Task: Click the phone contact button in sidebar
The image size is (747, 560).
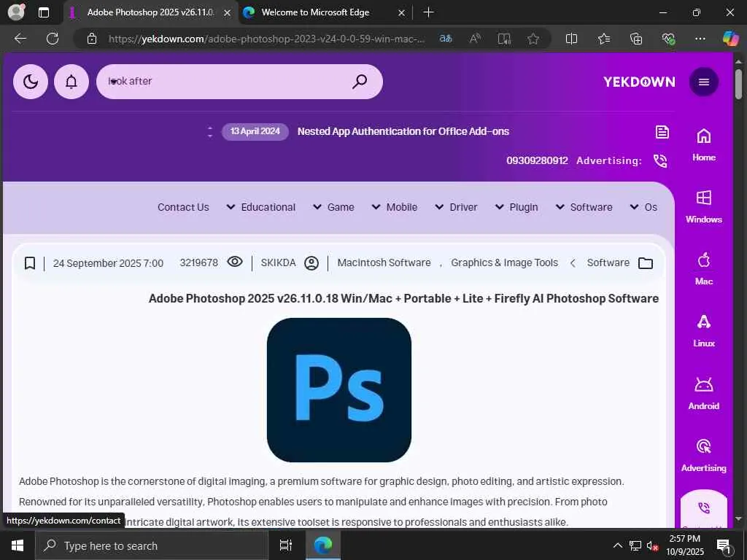Action: click(704, 508)
